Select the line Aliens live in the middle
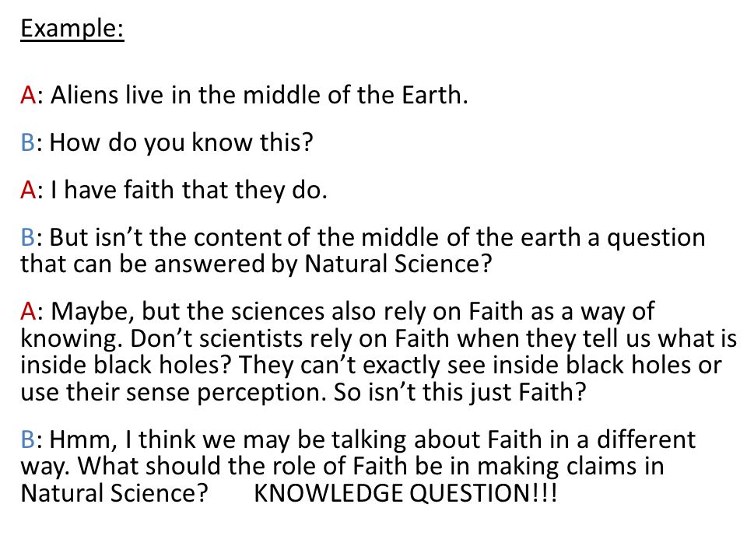This screenshot has width=747, height=560. (x=259, y=95)
